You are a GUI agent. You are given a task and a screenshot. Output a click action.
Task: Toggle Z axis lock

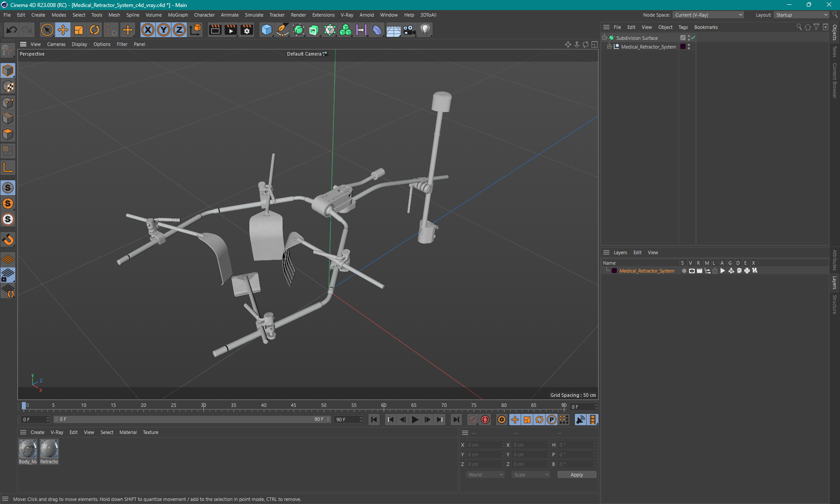(x=179, y=30)
